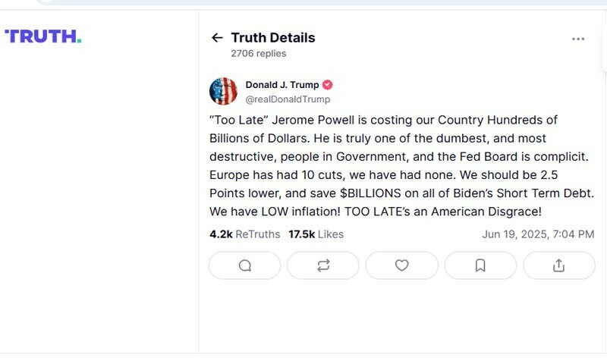ReTruth this post with the arrows button
This screenshot has height=364, width=607.
[x=323, y=265]
